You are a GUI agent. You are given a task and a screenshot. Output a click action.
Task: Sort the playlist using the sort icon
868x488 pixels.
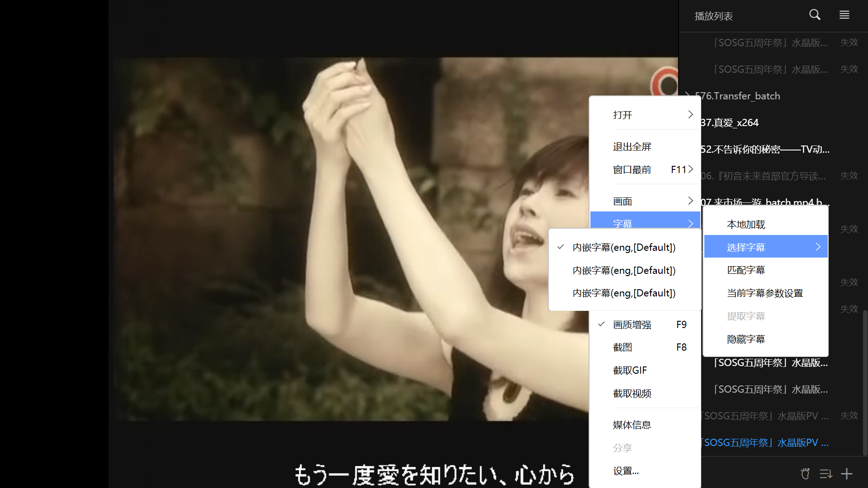pos(825,474)
